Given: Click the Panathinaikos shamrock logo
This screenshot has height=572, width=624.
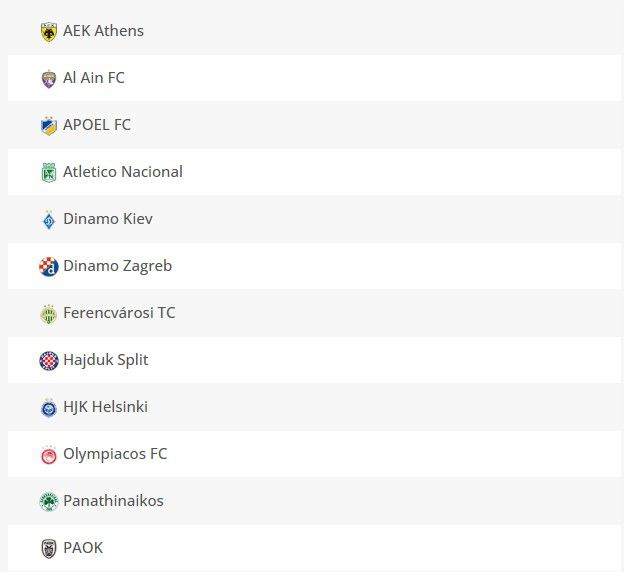Looking at the screenshot, I should (x=49, y=502).
